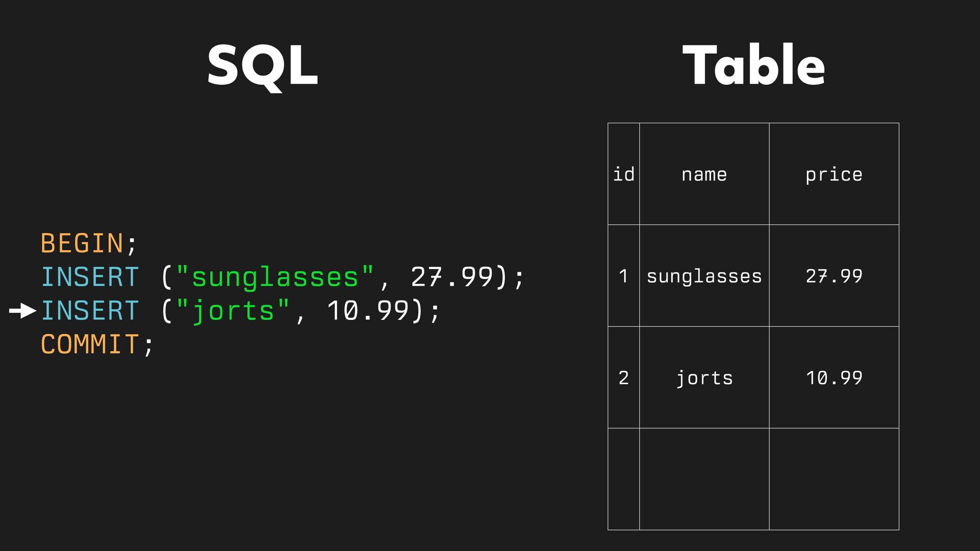Image resolution: width=980 pixels, height=551 pixels.
Task: Click the name column header
Action: [x=704, y=174]
